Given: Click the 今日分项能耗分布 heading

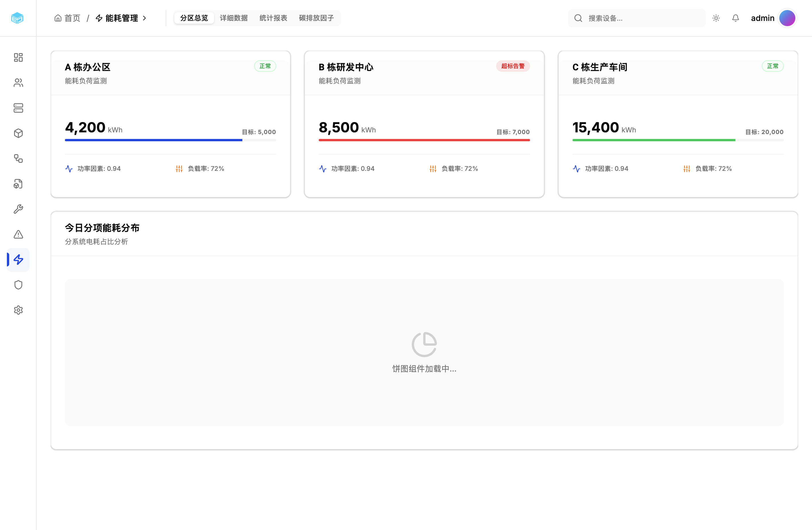Looking at the screenshot, I should pos(102,228).
